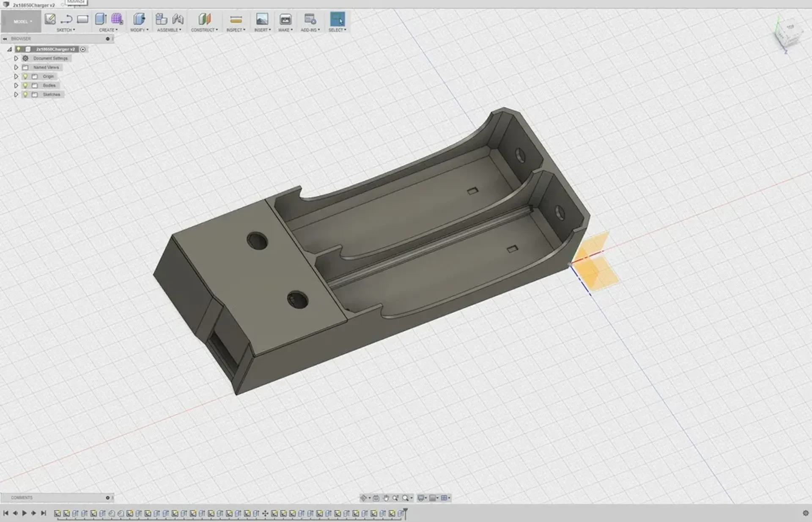The image size is (812, 522).
Task: Click the Document Settings gear icon
Action: click(25, 58)
